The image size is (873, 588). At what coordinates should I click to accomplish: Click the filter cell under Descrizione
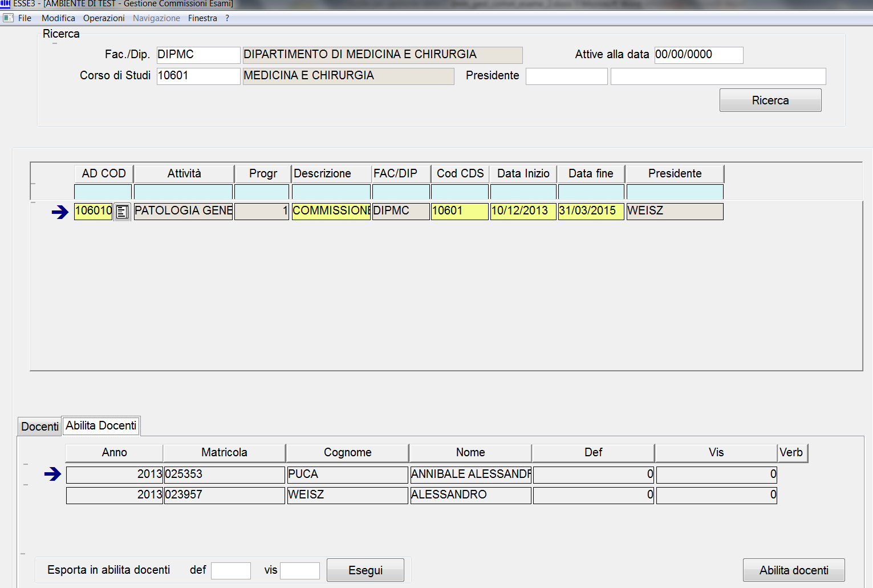pyautogui.click(x=331, y=192)
